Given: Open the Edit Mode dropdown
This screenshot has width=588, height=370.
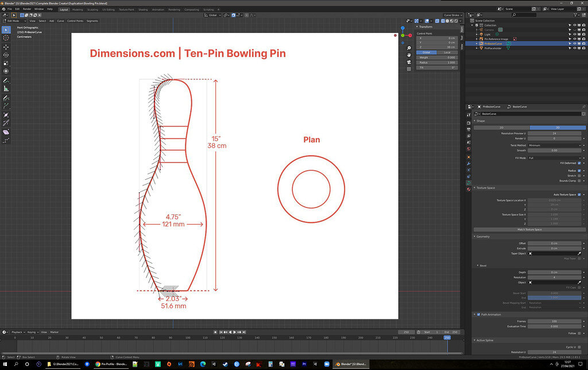Looking at the screenshot, I should point(14,21).
